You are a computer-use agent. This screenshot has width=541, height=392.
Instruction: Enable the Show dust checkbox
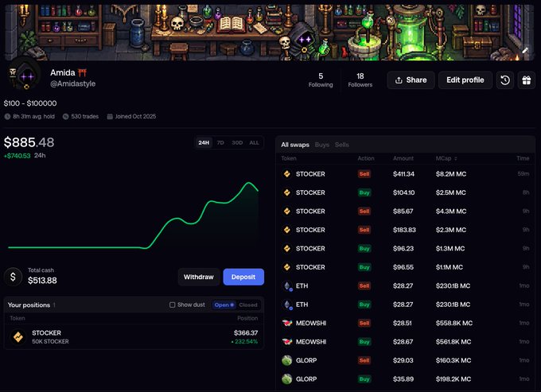(172, 305)
